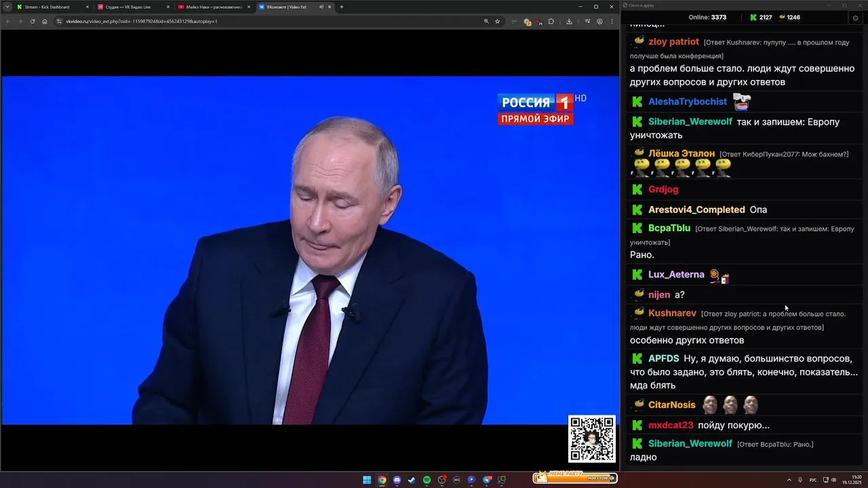Open the zoom magnifier in address bar

click(x=486, y=21)
